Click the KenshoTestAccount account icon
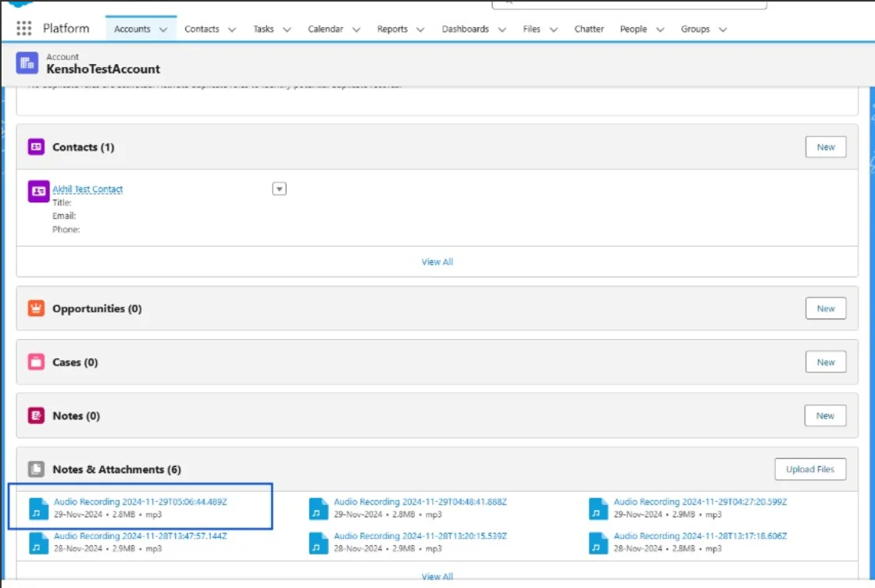The height and width of the screenshot is (588, 875). (x=27, y=63)
